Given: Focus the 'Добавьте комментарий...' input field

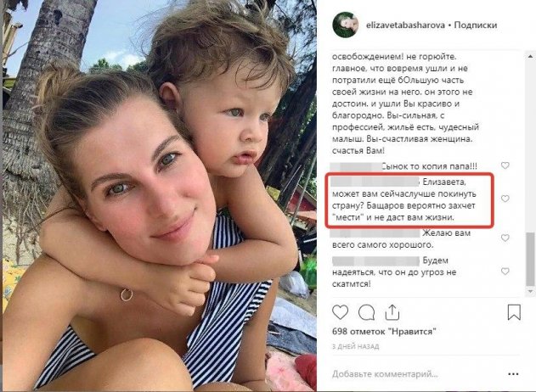Looking at the screenshot, I should click(x=417, y=374).
